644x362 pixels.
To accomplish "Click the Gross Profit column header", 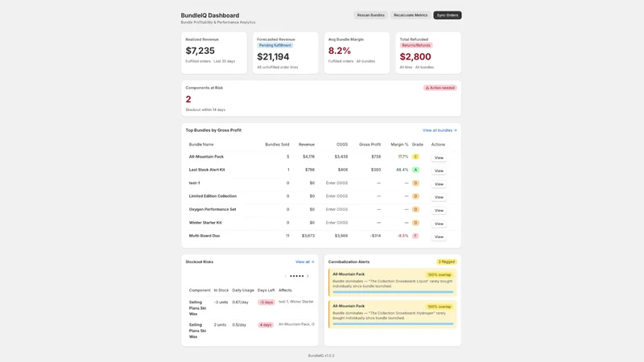I will (x=369, y=145).
